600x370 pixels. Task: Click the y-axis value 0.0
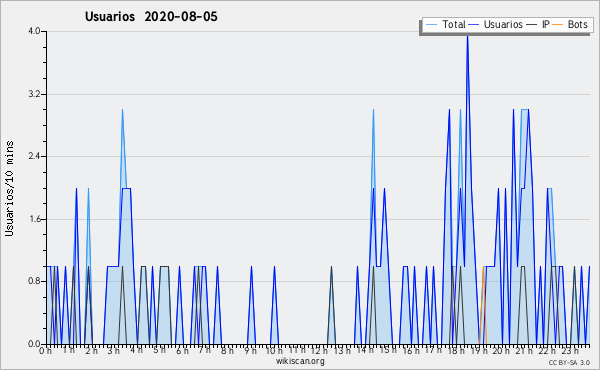click(x=34, y=344)
